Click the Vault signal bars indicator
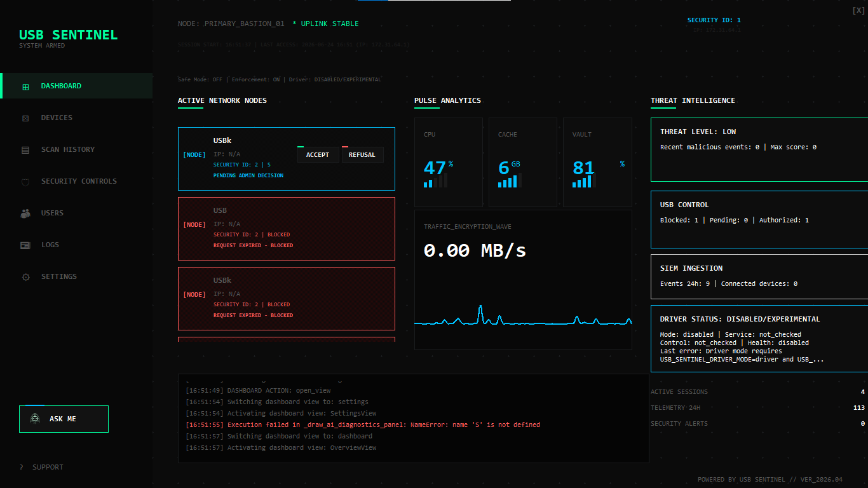 (x=584, y=180)
